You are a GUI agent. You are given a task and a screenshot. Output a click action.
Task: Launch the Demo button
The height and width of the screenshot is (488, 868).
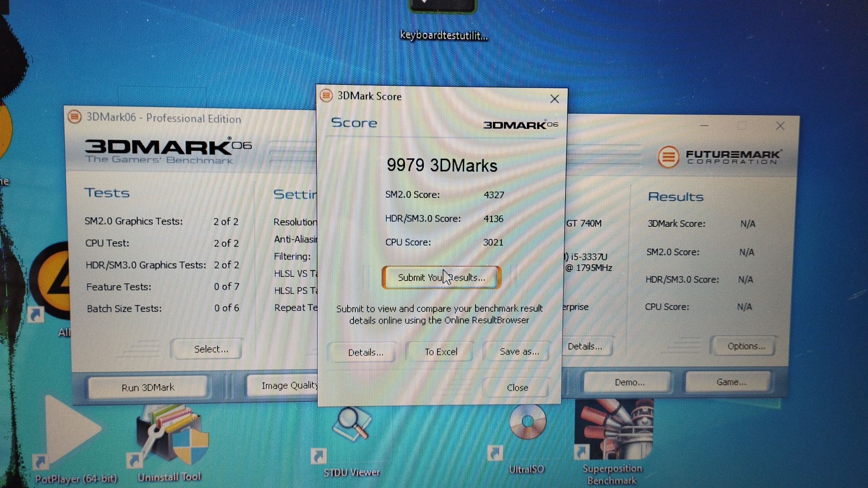[629, 382]
